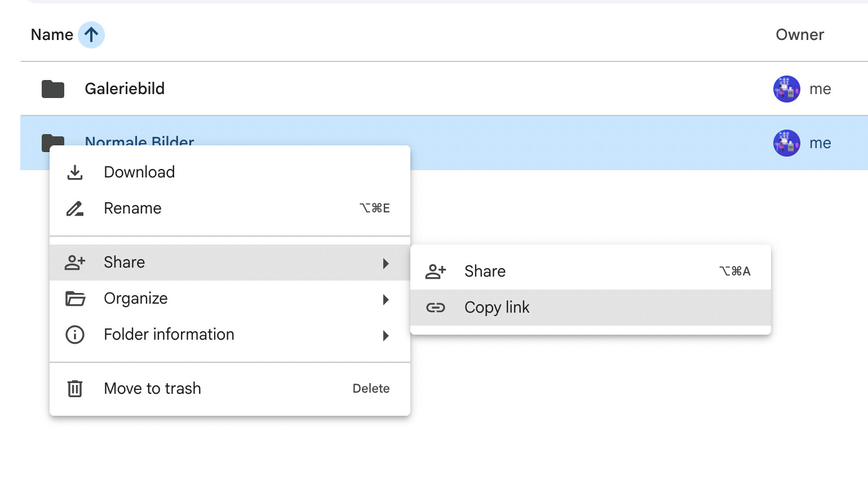The height and width of the screenshot is (480, 868).
Task: Click the Download arrow icon
Action: [75, 172]
